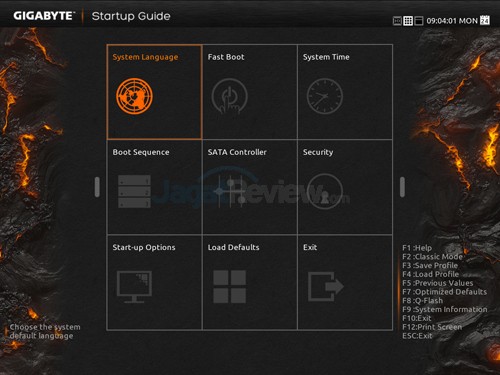Click the Startup Guide title
This screenshot has width=500, height=375.
(131, 16)
